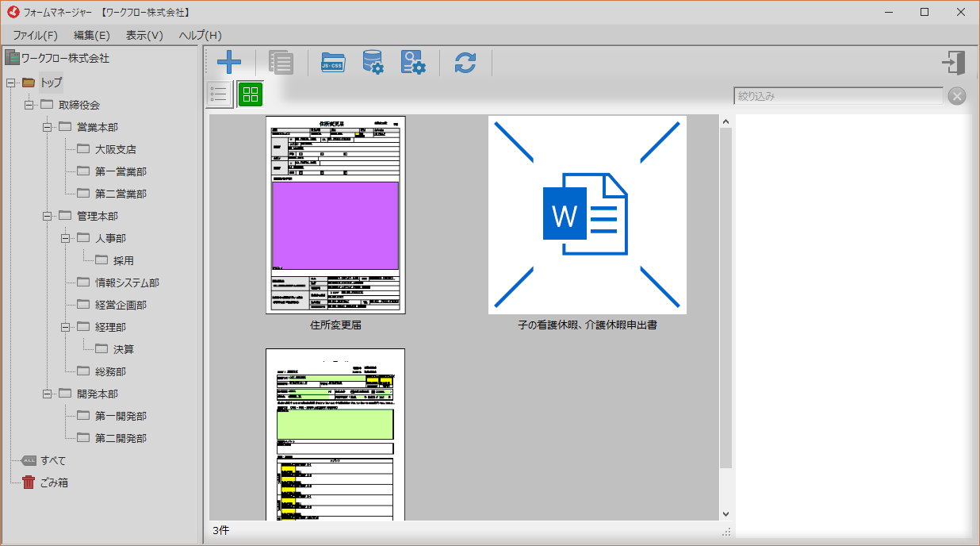Click the blue plus add-form icon
Image resolution: width=980 pixels, height=546 pixels.
pos(229,62)
